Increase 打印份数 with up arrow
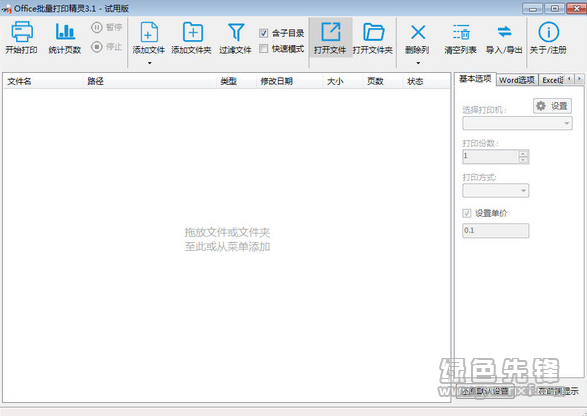The height and width of the screenshot is (416, 587). click(523, 153)
